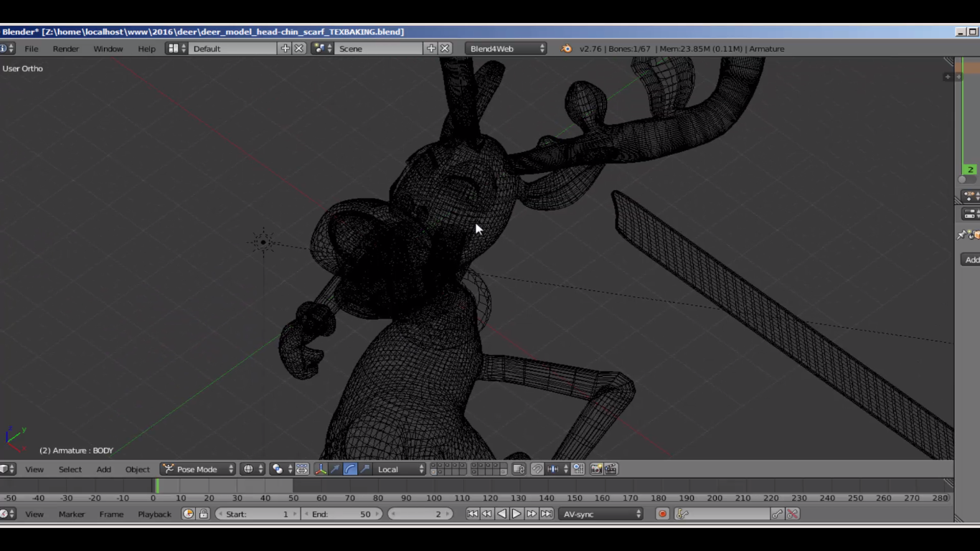
Task: Delete the current Scene with X icon
Action: pyautogui.click(x=445, y=49)
